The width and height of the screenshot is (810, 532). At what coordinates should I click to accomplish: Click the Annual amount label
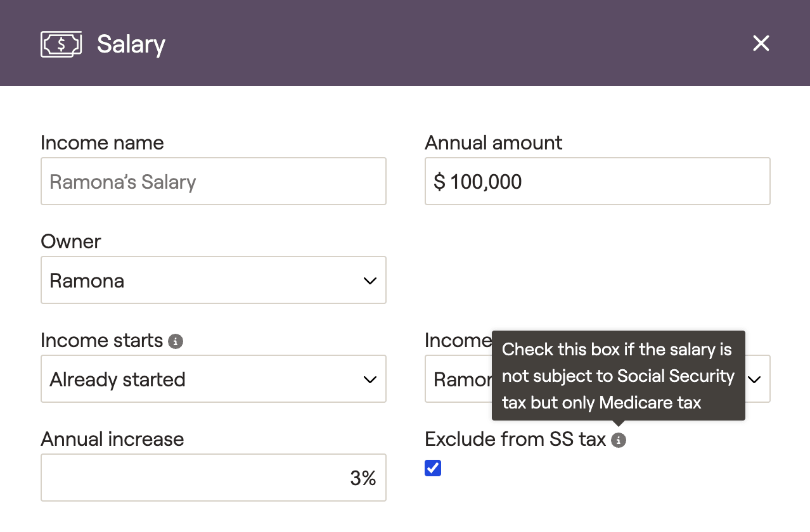pos(494,142)
